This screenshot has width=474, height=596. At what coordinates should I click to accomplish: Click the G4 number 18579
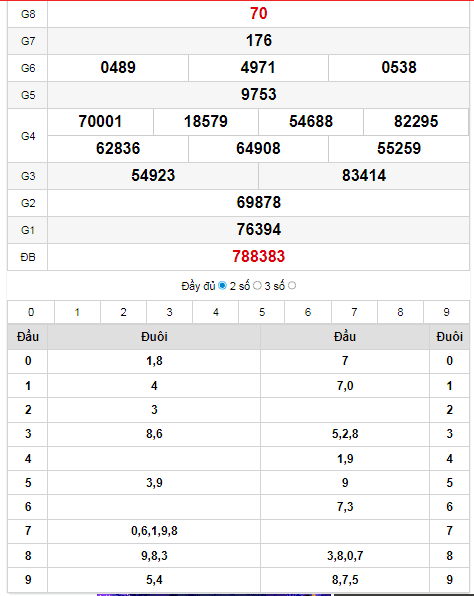[x=206, y=122]
